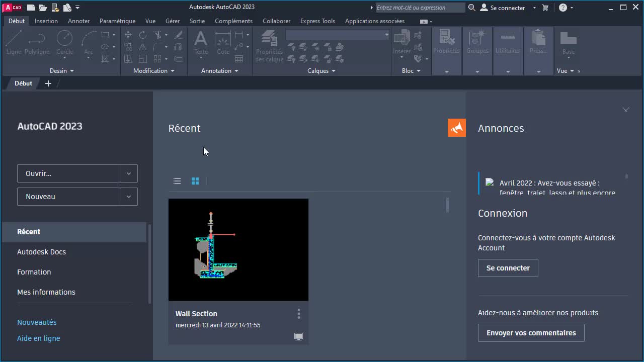Expand the Modification panel

(x=154, y=71)
